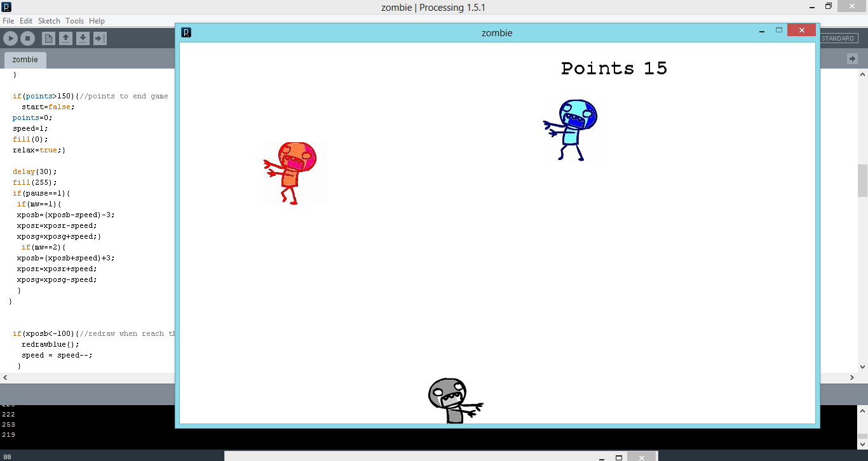
Task: Stop the running sketch
Action: pyautogui.click(x=27, y=39)
